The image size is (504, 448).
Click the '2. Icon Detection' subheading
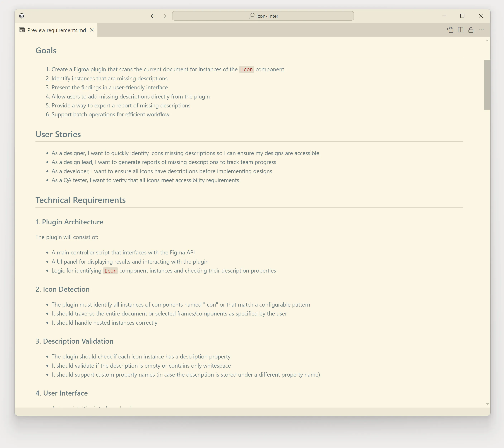pos(63,289)
